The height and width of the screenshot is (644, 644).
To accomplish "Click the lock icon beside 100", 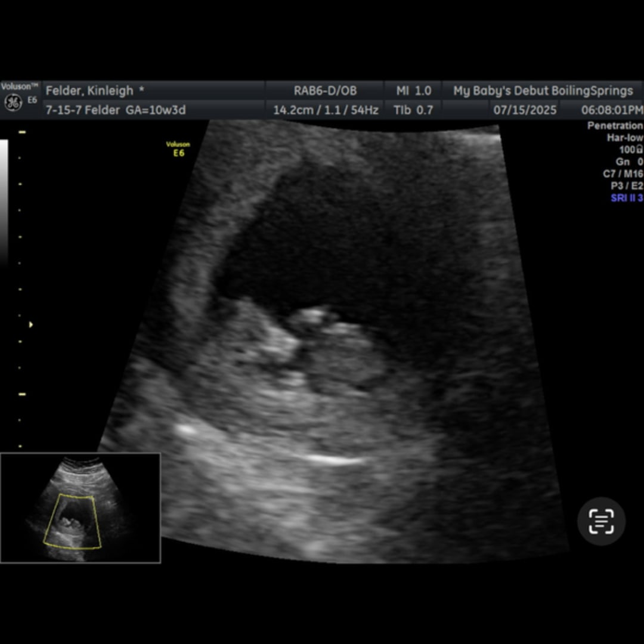I will pos(640,150).
